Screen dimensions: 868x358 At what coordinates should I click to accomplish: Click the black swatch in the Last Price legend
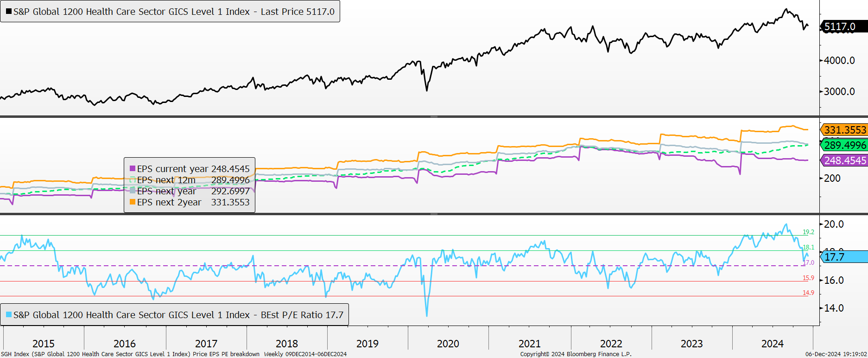(9, 12)
